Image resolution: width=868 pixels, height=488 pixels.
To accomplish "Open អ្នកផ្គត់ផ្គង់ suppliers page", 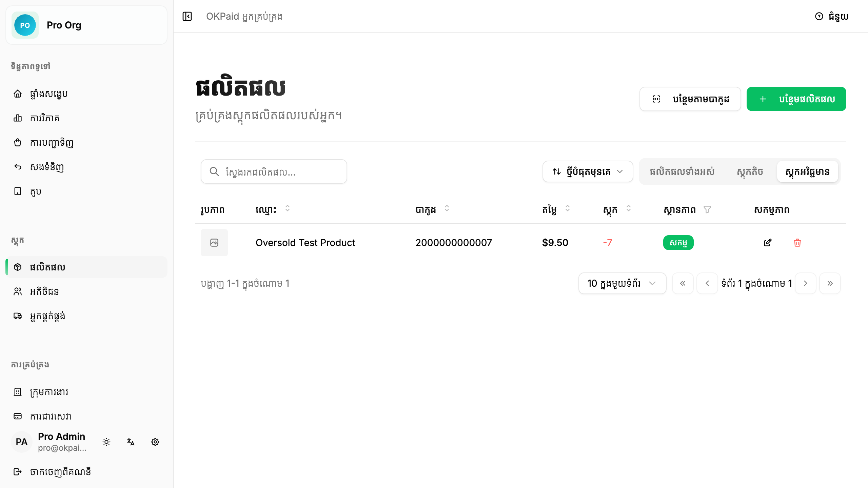I will pos(86,316).
